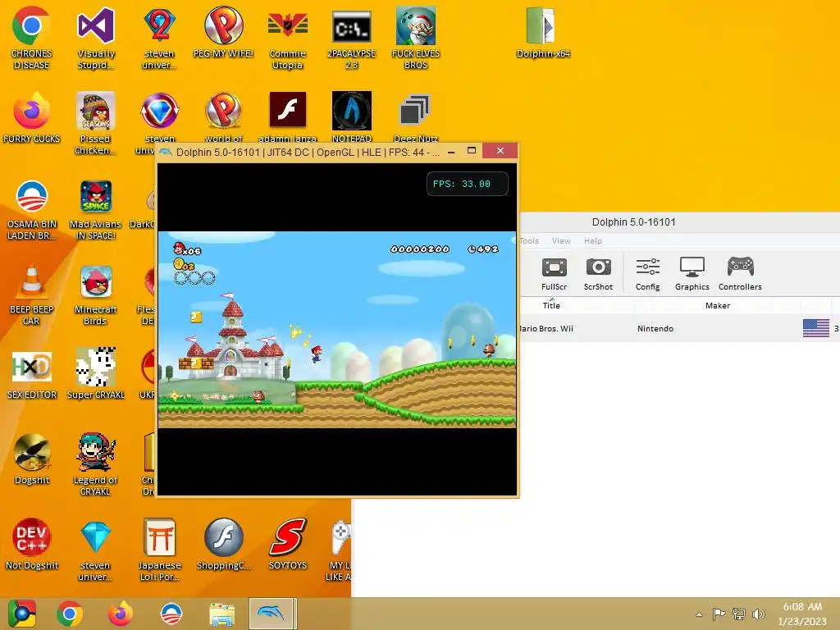Click the taskbar clock showing 6:08 AM
The image size is (840, 630).
click(x=802, y=614)
